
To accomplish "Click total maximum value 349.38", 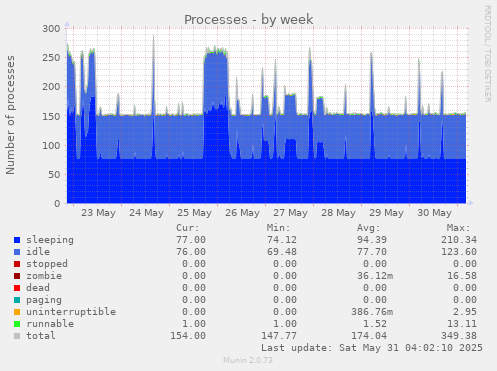I will click(x=459, y=336).
